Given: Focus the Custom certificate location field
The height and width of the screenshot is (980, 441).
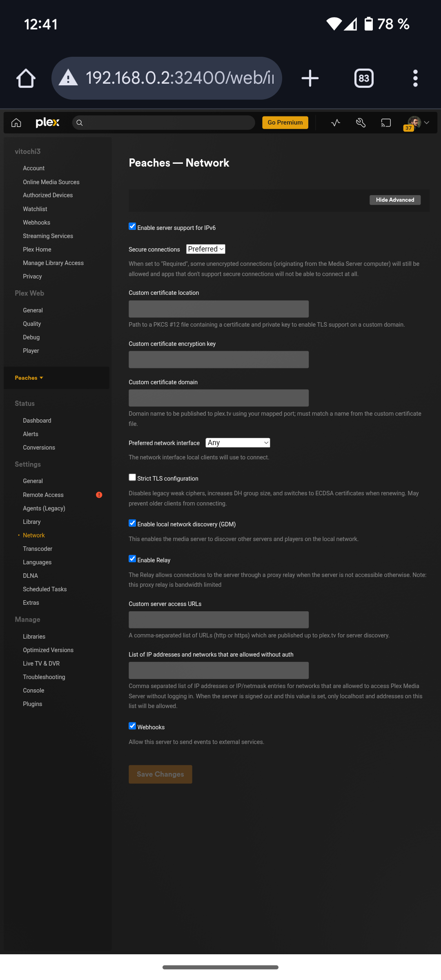Looking at the screenshot, I should pos(218,309).
